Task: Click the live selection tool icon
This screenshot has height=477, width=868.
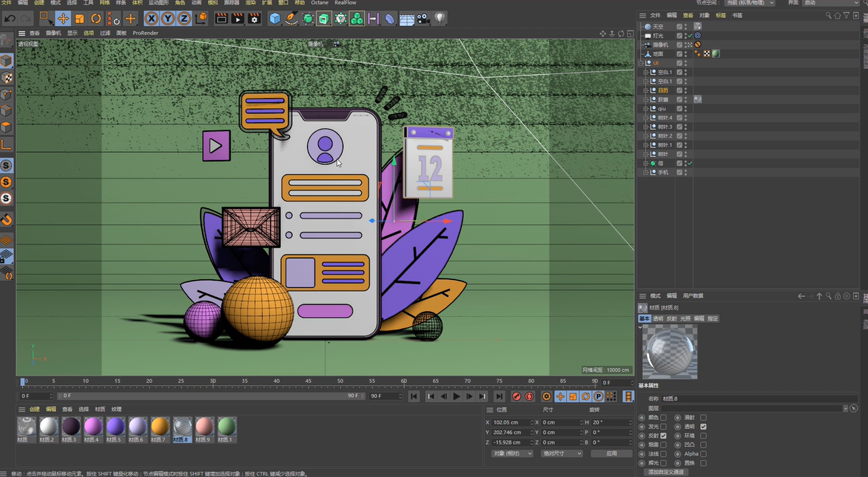Action: 46,19
